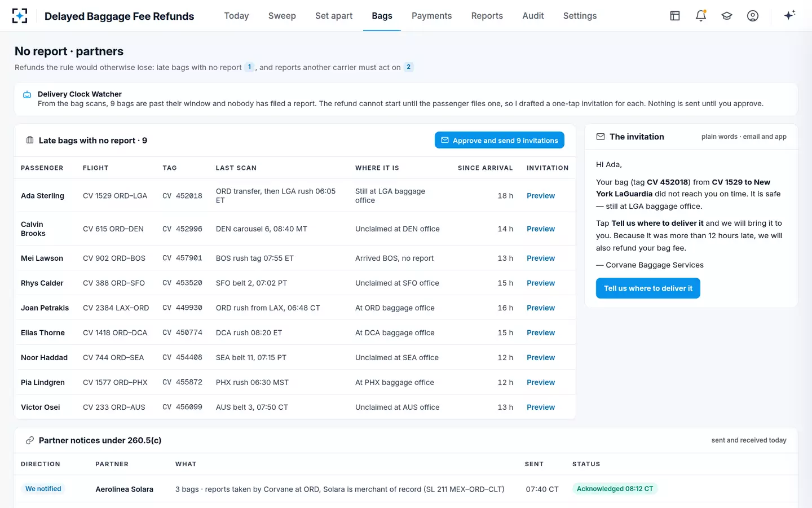Click the Acknowledged 08:12 CT status
The image size is (812, 508).
pyautogui.click(x=615, y=489)
